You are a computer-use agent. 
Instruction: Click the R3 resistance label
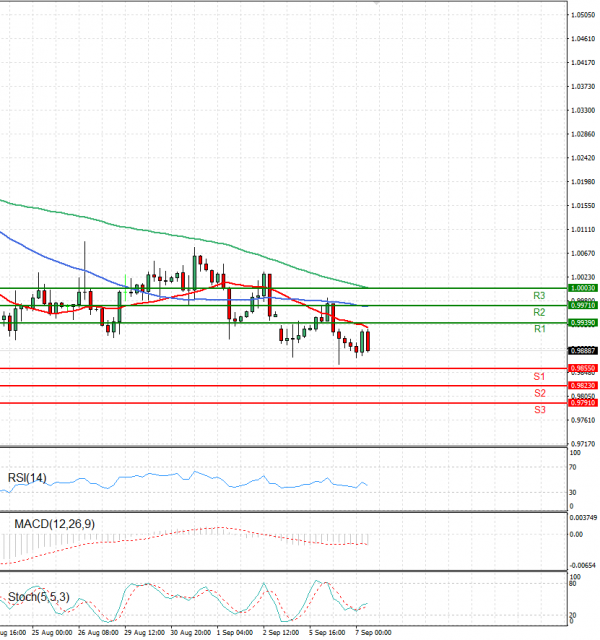click(x=539, y=296)
